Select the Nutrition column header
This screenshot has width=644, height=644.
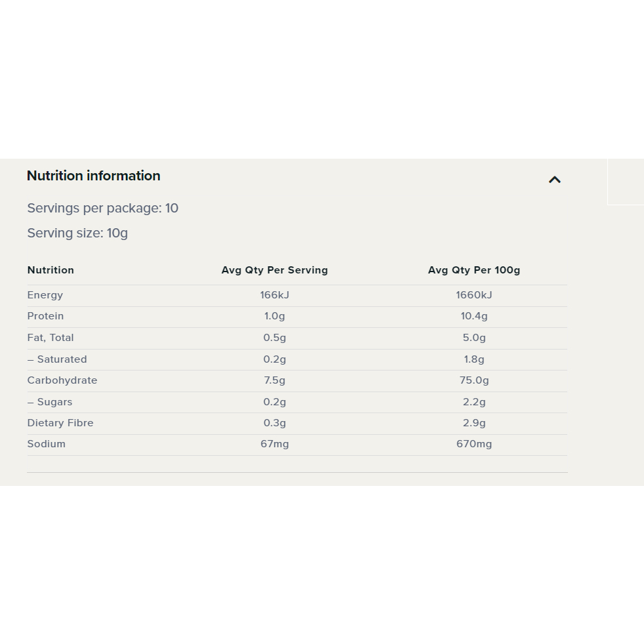pos(50,270)
